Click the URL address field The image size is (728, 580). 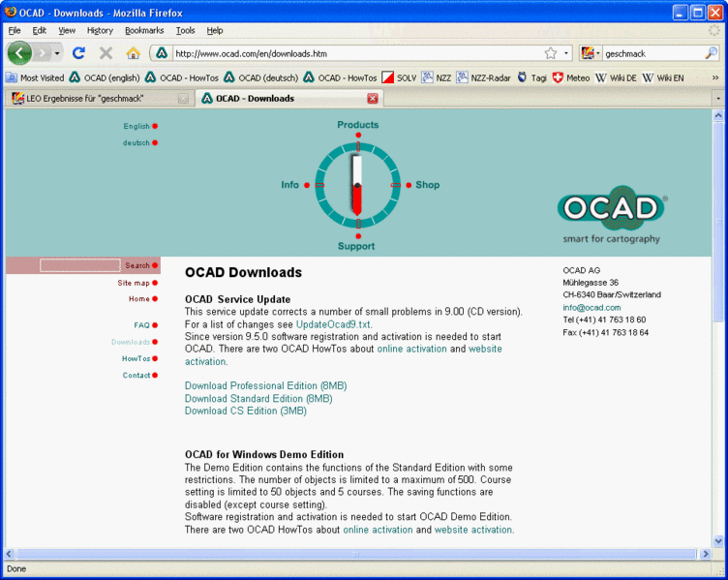pos(357,53)
